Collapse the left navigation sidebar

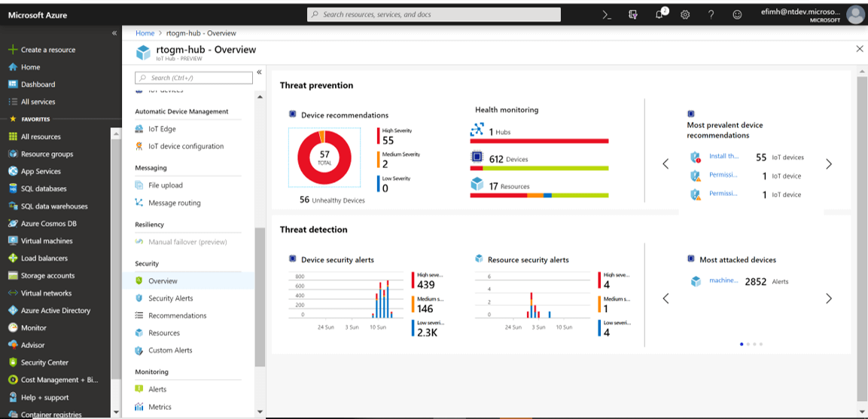114,33
